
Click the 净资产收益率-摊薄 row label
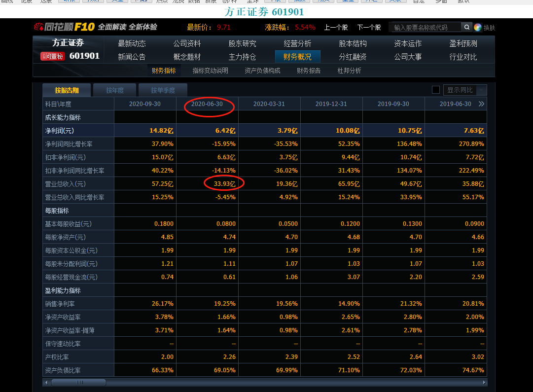[x=70, y=330]
